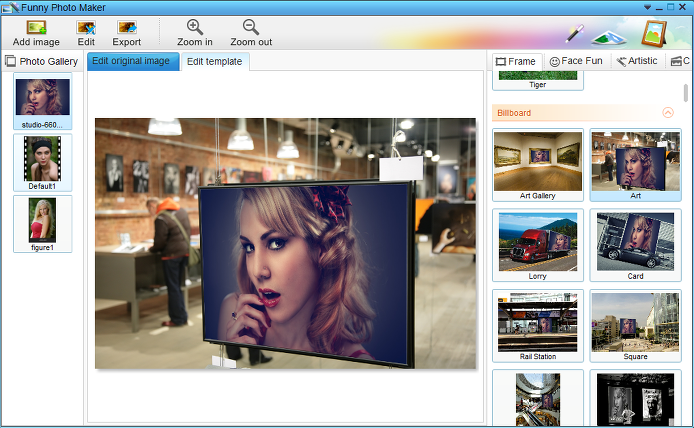Click the preview image on canvas

(x=285, y=243)
